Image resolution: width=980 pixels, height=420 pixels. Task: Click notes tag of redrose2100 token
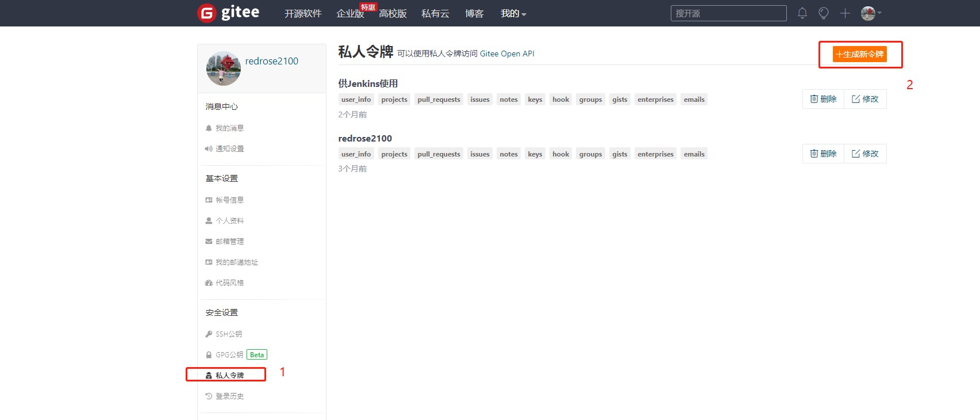click(509, 154)
